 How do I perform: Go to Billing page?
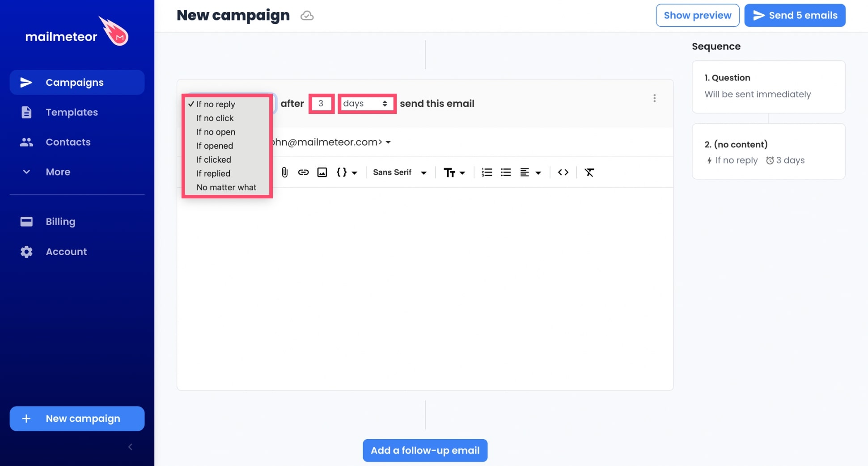tap(77, 222)
